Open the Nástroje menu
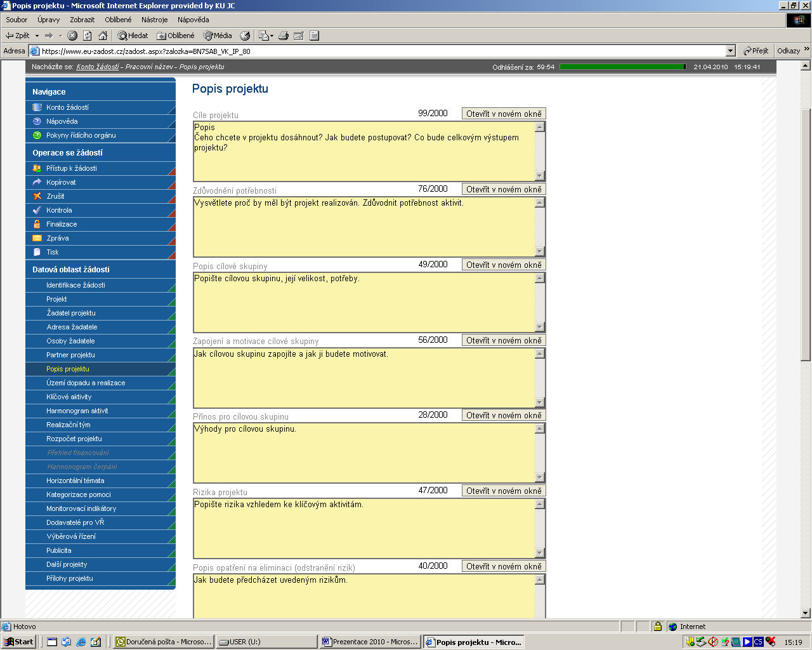This screenshot has width=812, height=650. pyautogui.click(x=155, y=20)
